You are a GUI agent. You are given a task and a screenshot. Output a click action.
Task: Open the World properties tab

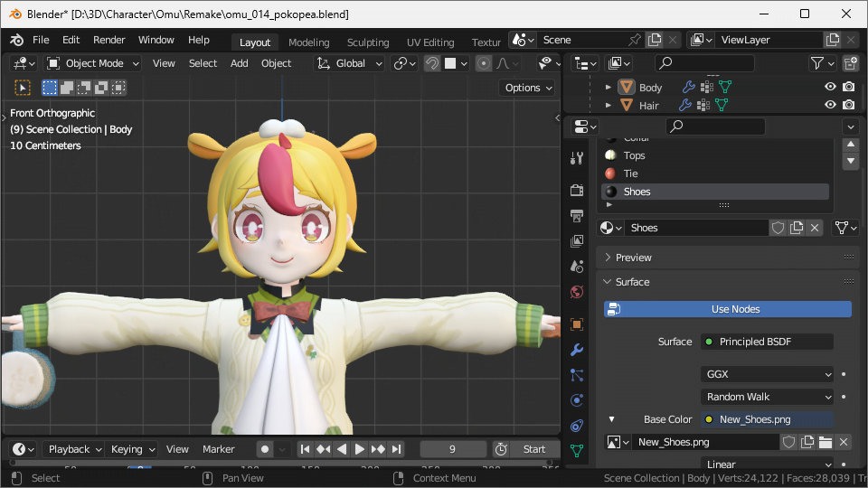tap(577, 292)
